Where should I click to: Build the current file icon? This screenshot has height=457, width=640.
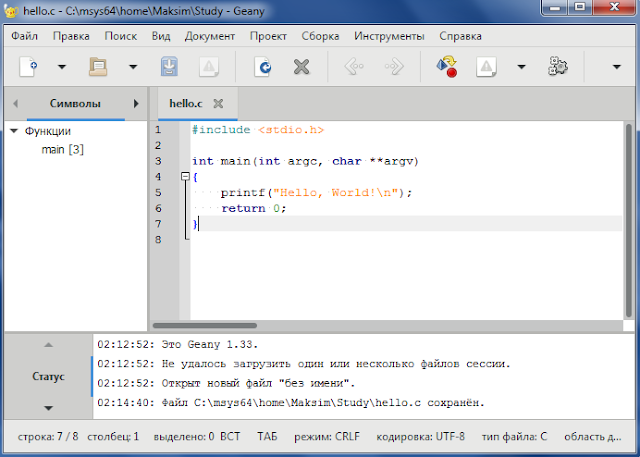486,67
